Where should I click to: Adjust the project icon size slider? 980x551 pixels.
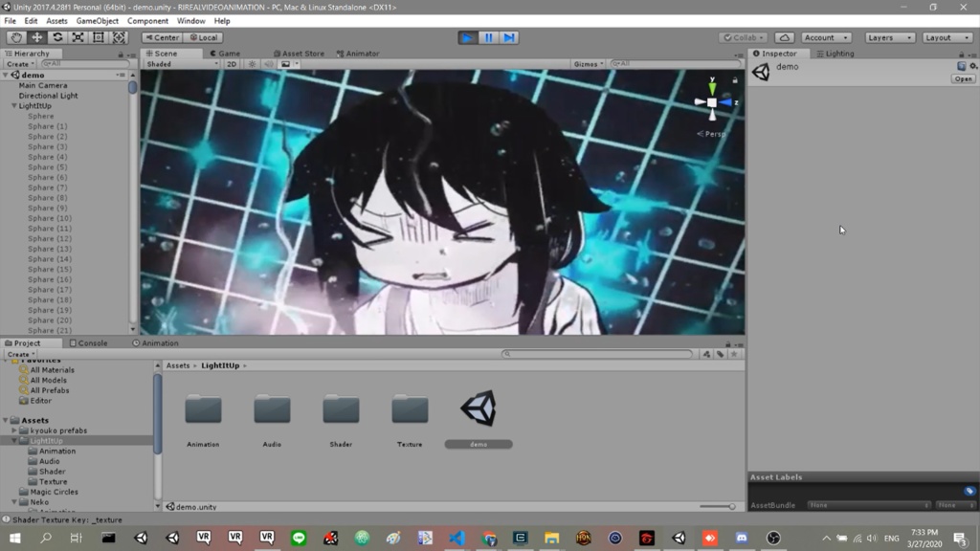pos(718,507)
